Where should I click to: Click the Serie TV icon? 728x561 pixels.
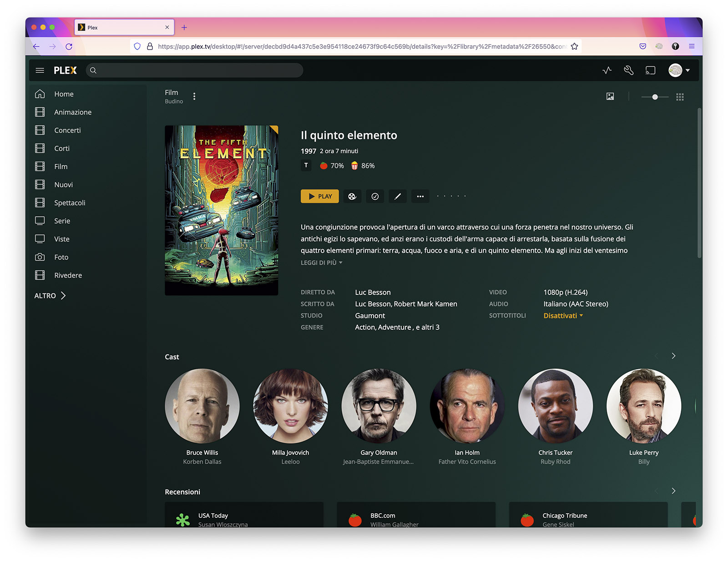coord(40,221)
